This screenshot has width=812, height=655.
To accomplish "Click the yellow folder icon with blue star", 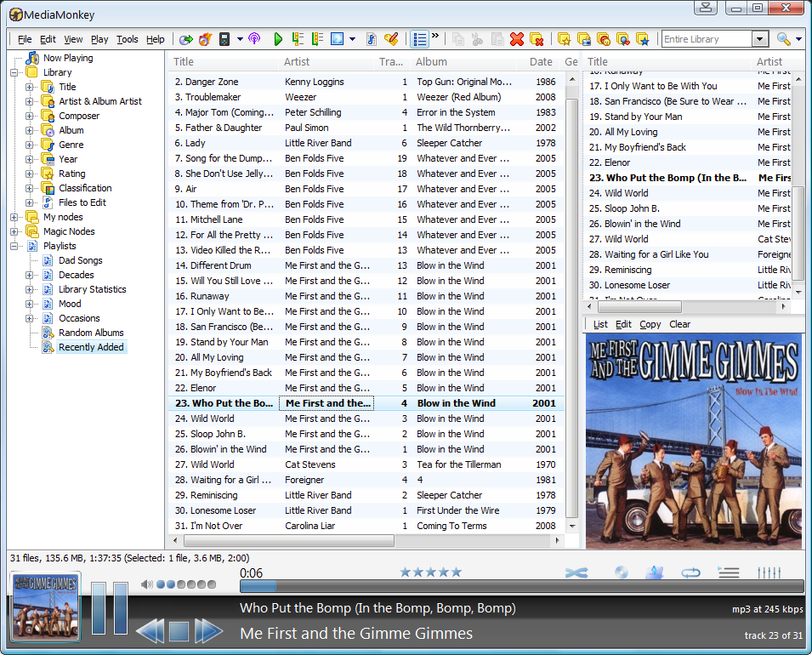I will (x=643, y=39).
